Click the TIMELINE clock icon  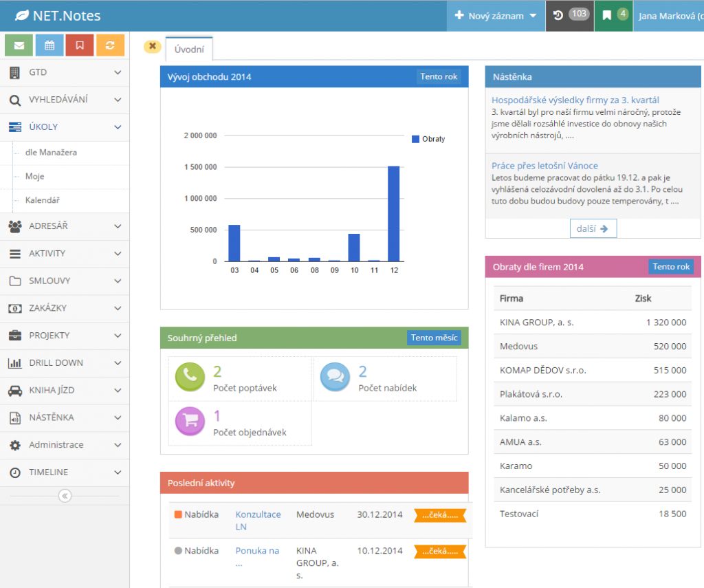[15, 472]
